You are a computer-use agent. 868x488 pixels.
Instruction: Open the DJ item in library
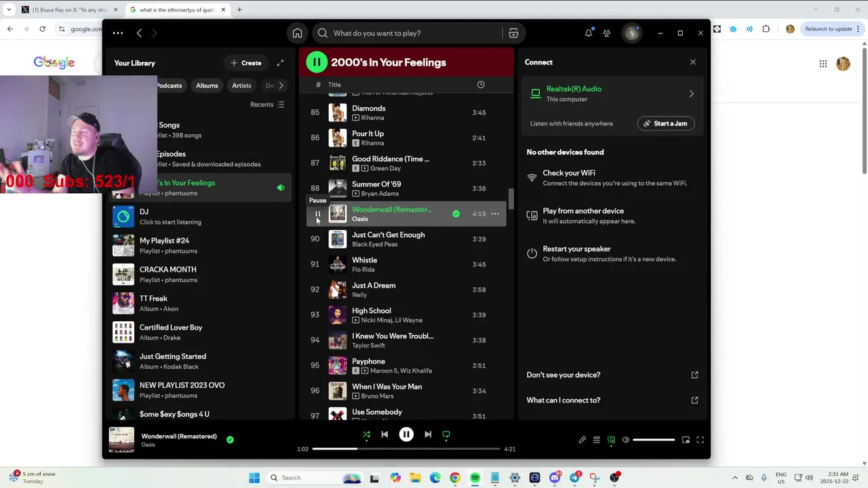(x=200, y=217)
